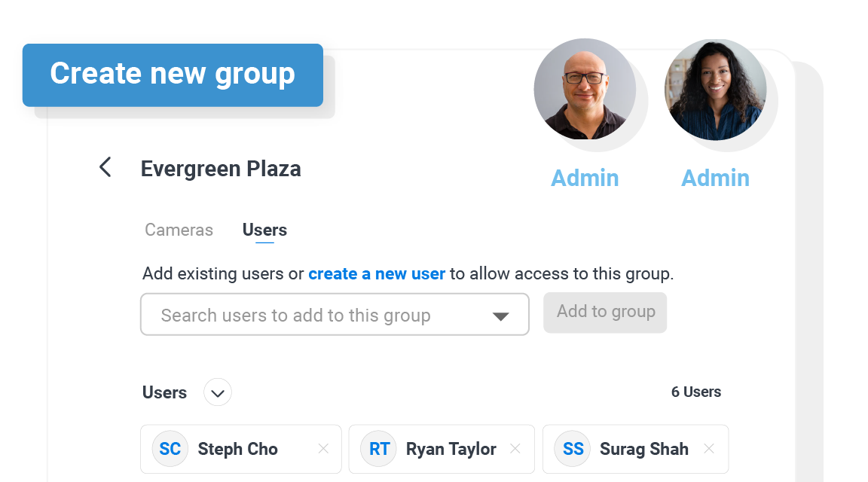Click the 6 Users count label

click(695, 392)
